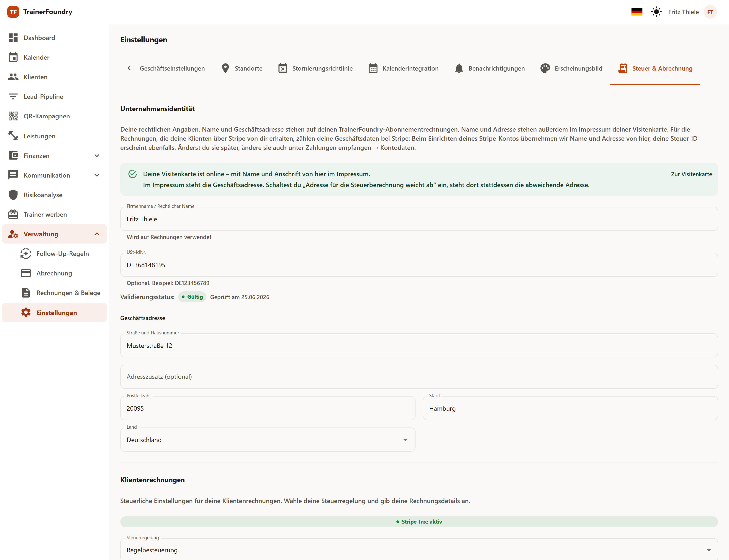Click the Postleitzahl field with 20095
Viewport: 729px width, 560px height.
click(267, 408)
